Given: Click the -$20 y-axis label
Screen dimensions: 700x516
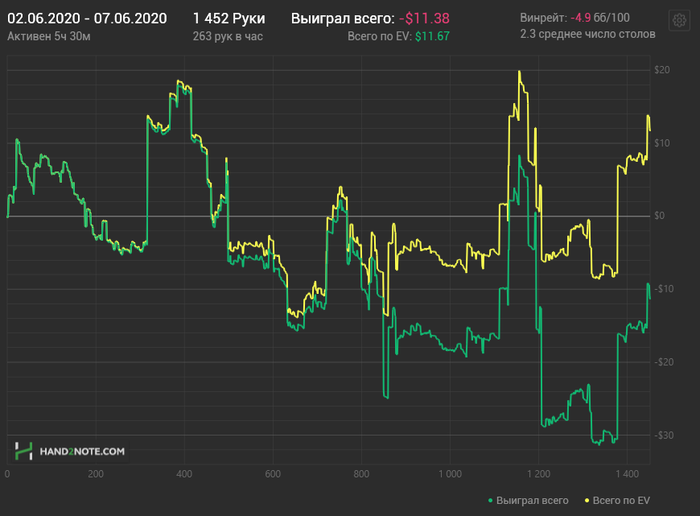Looking at the screenshot, I should tap(664, 362).
